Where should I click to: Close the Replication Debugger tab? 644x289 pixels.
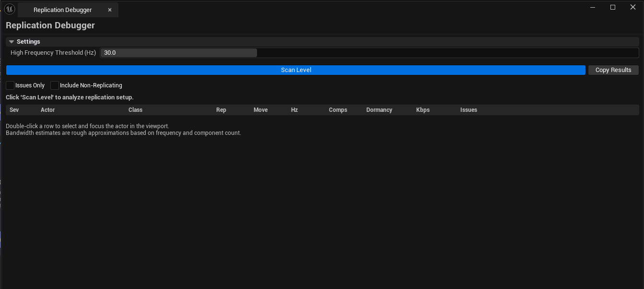[x=110, y=10]
